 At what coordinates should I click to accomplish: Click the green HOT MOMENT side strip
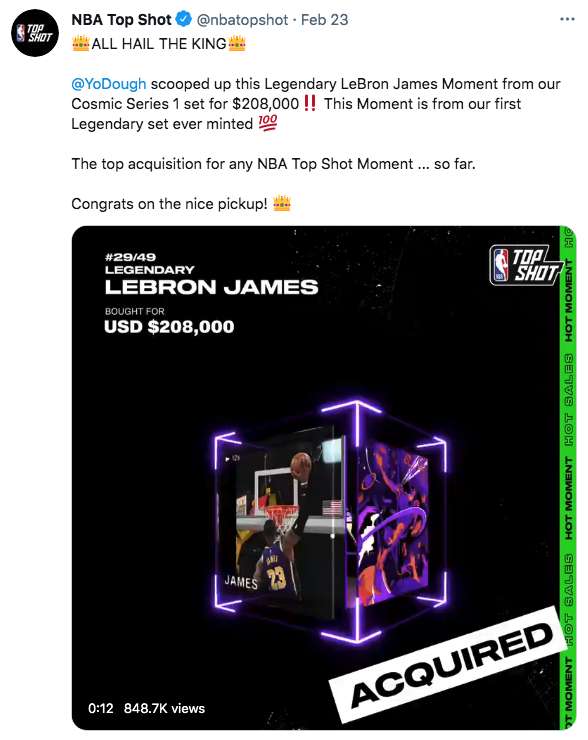[x=568, y=478]
